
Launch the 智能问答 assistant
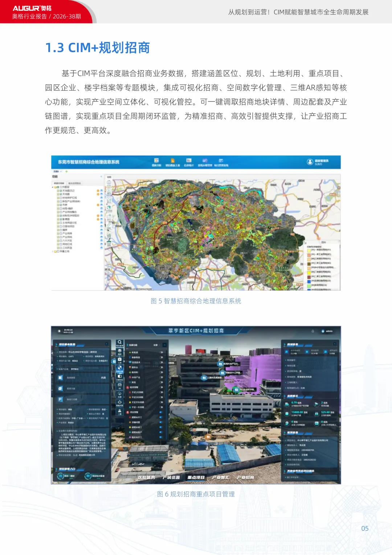click(x=120, y=403)
